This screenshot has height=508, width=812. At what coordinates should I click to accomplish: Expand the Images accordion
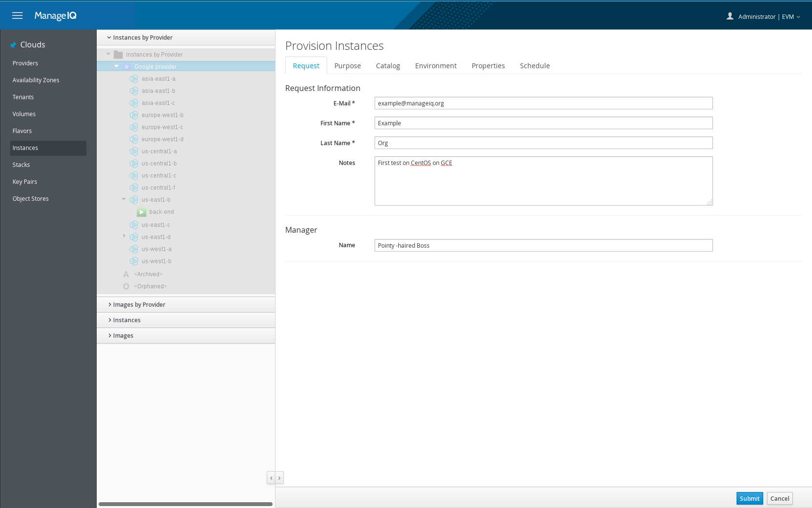[186, 336]
